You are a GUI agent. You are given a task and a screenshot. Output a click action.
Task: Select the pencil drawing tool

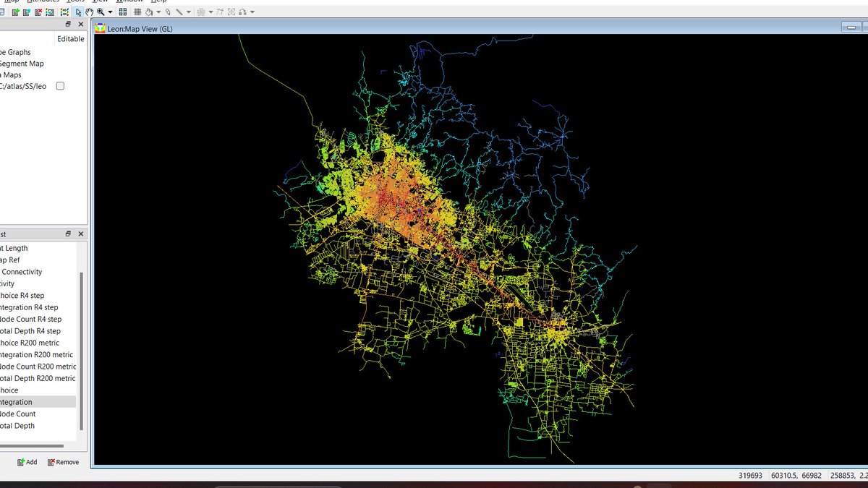168,12
